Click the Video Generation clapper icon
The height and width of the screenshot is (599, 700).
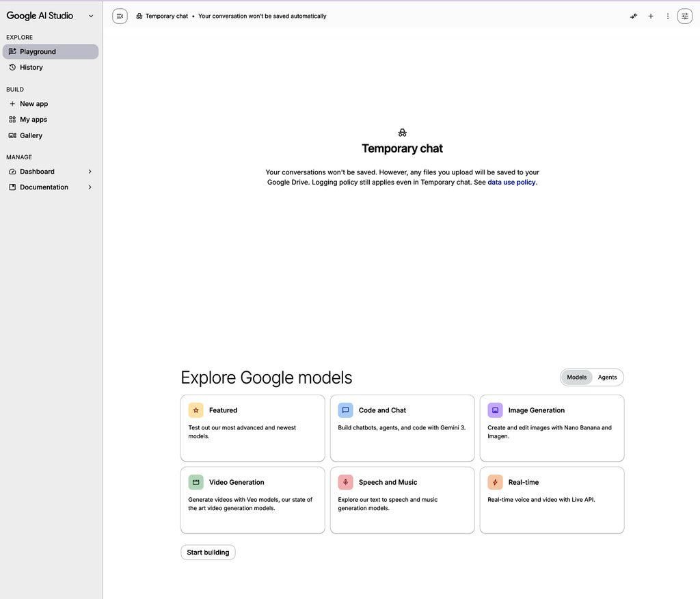(x=196, y=482)
